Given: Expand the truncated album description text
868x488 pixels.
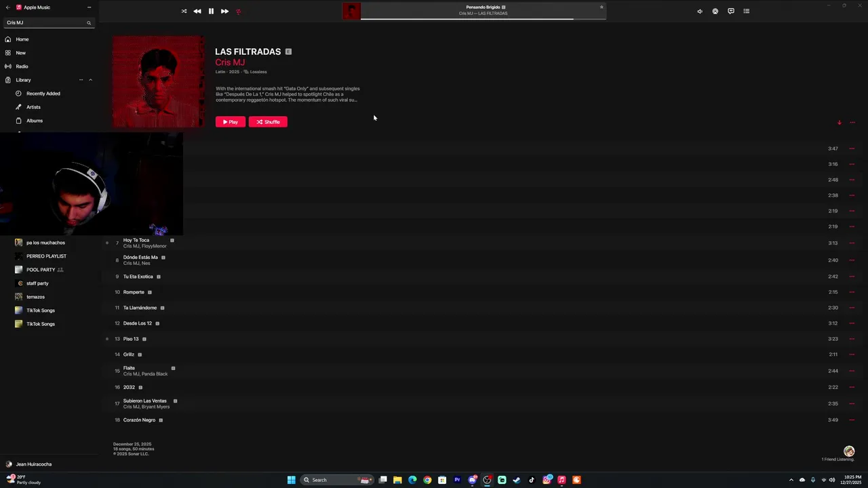Looking at the screenshot, I should pyautogui.click(x=288, y=94).
